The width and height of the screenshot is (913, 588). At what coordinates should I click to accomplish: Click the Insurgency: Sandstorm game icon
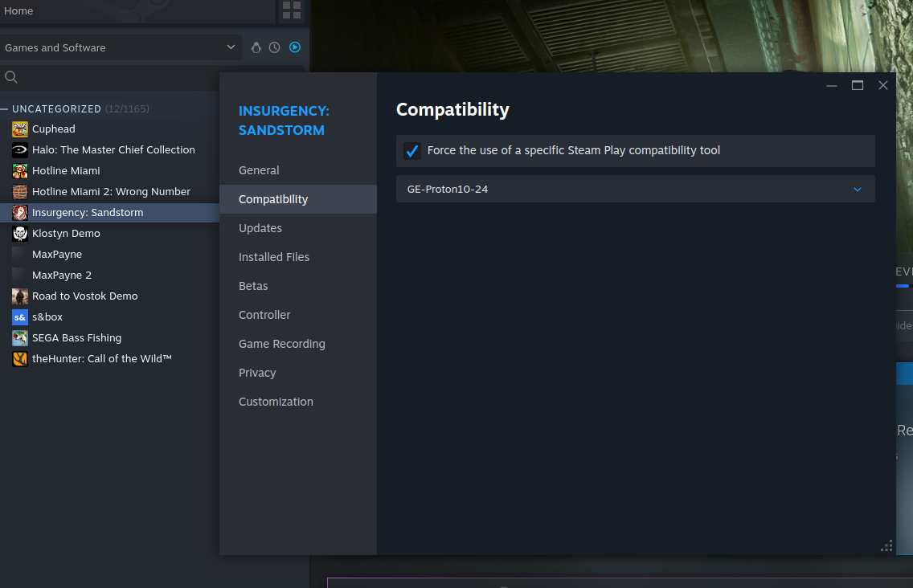(x=20, y=213)
